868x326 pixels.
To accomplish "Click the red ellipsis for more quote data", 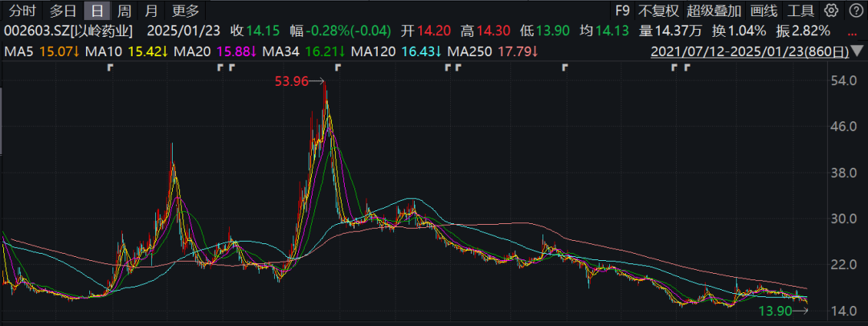I will point(852,32).
